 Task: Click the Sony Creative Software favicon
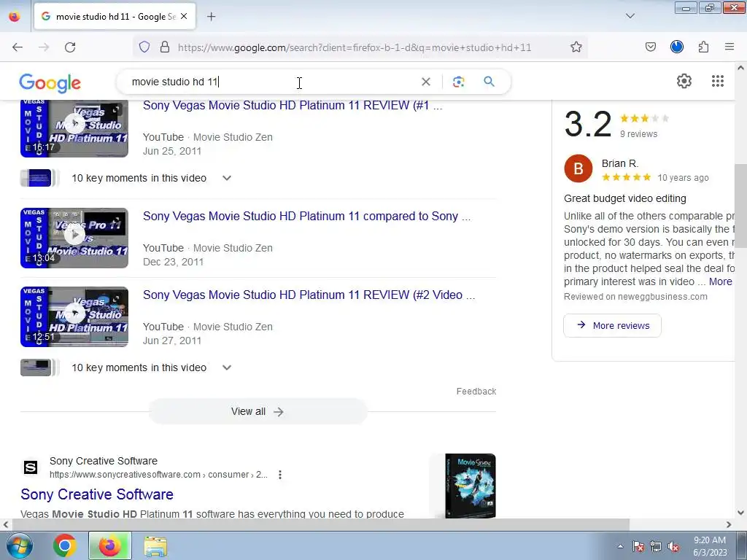31,467
